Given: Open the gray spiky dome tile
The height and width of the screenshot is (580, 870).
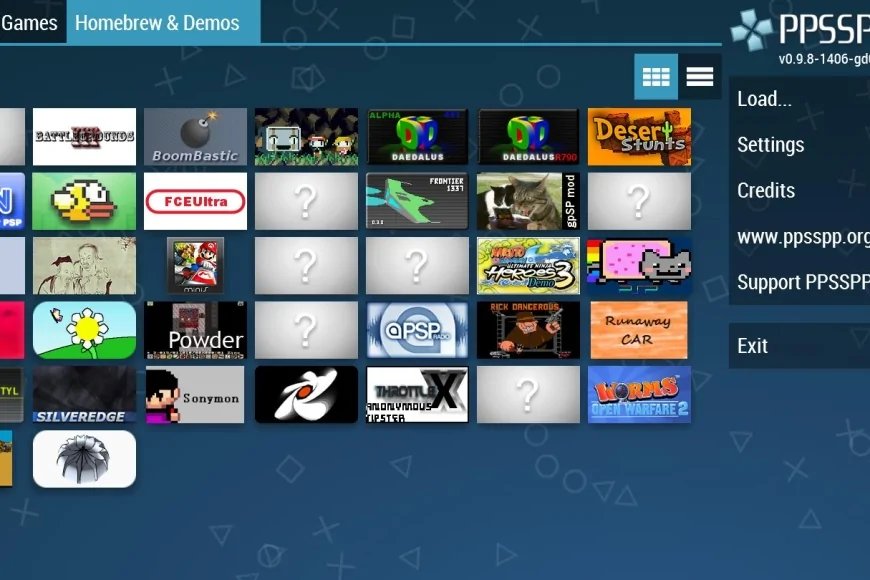Looking at the screenshot, I should [84, 459].
